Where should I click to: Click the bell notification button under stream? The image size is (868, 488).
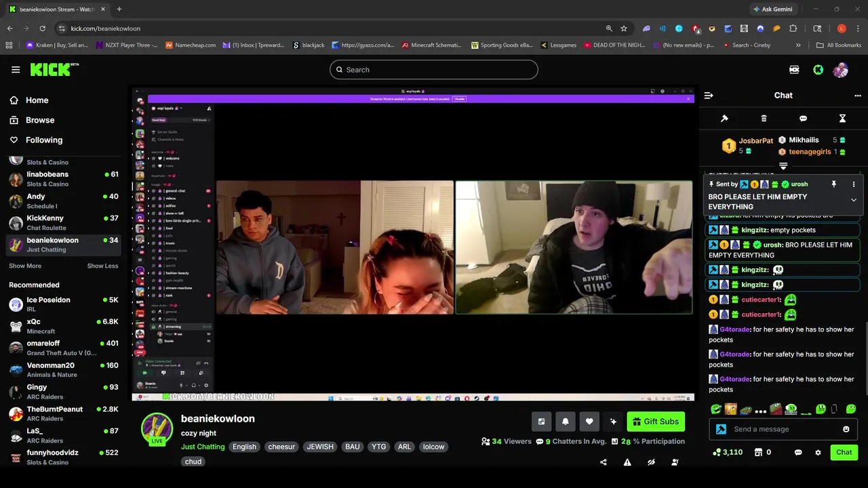pos(566,422)
